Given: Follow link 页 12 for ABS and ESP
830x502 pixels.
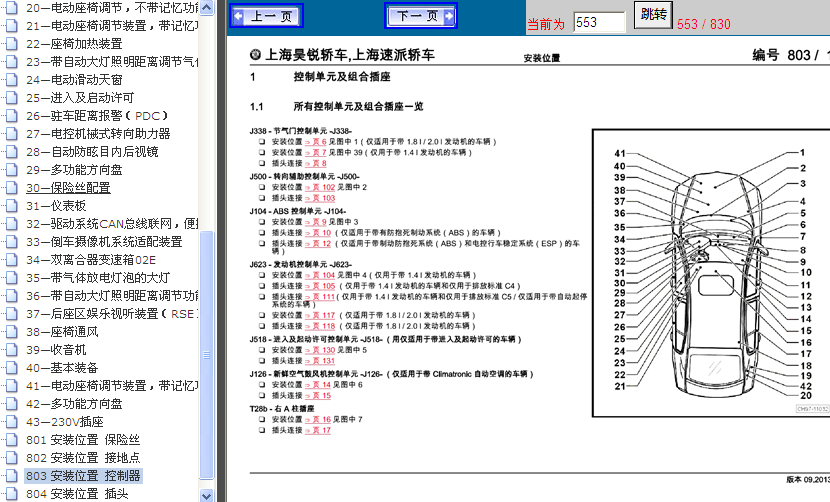Looking at the screenshot, I should 318,244.
